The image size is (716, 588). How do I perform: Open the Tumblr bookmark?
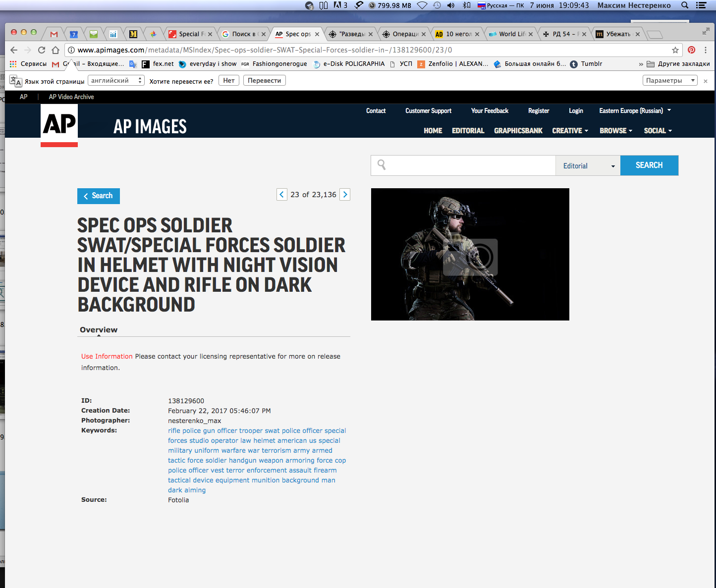coord(586,64)
